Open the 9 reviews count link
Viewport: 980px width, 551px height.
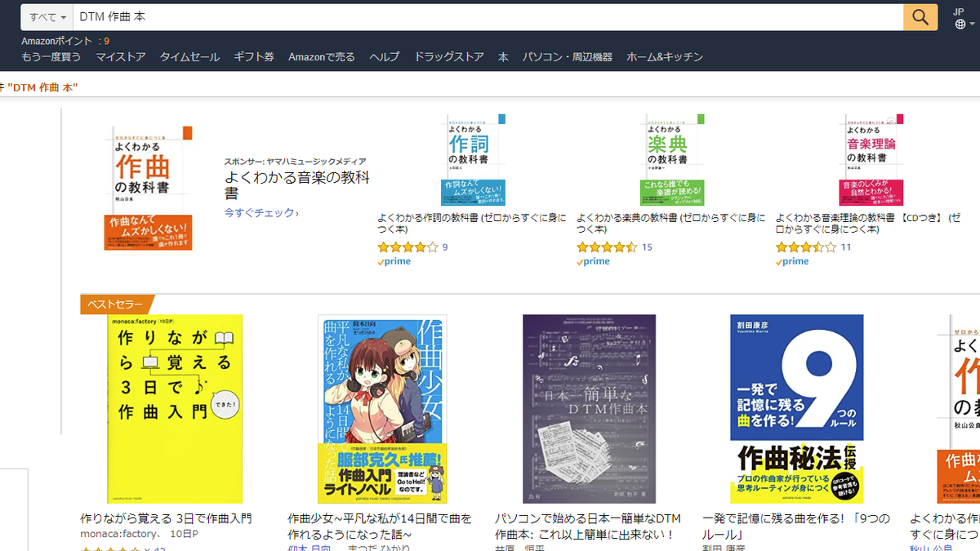pyautogui.click(x=445, y=247)
